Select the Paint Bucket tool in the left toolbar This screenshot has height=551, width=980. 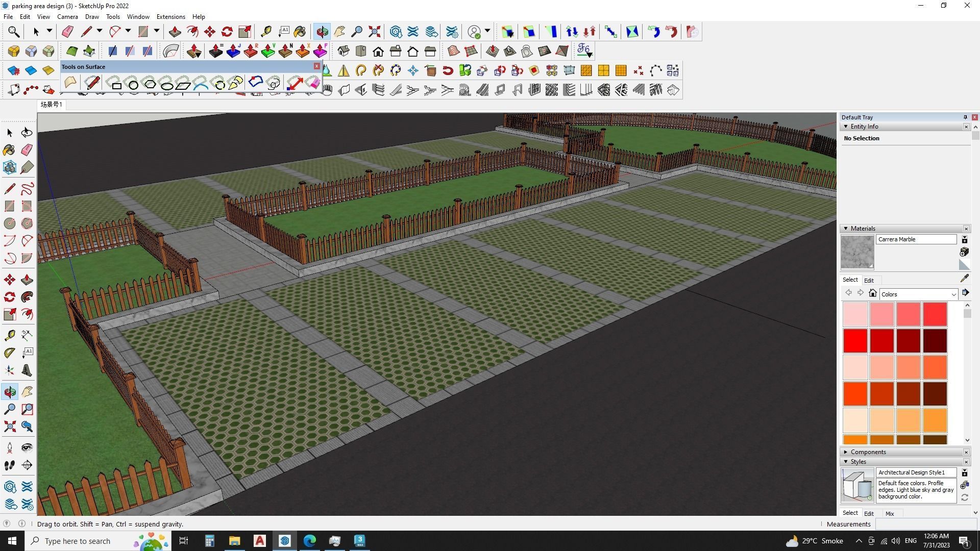[9, 149]
